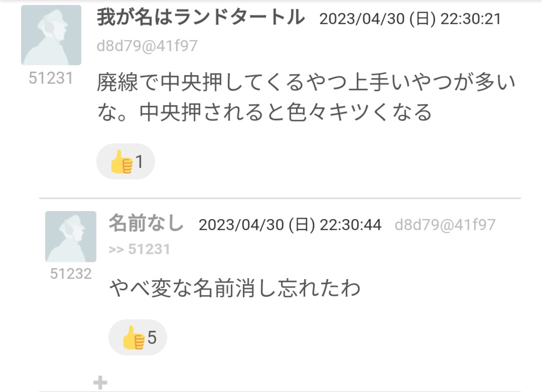Click timestamp 22:30:44 of the reply
The height and width of the screenshot is (392, 542).
click(x=350, y=225)
